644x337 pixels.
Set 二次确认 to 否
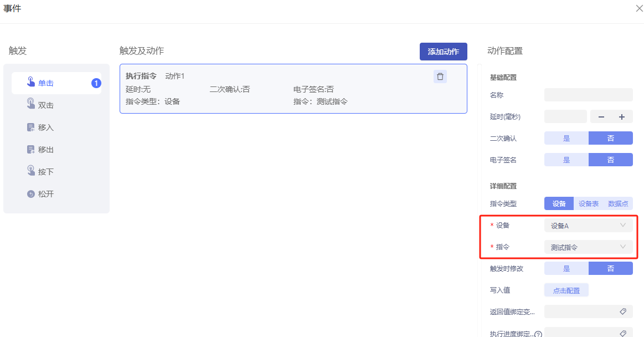pos(611,138)
